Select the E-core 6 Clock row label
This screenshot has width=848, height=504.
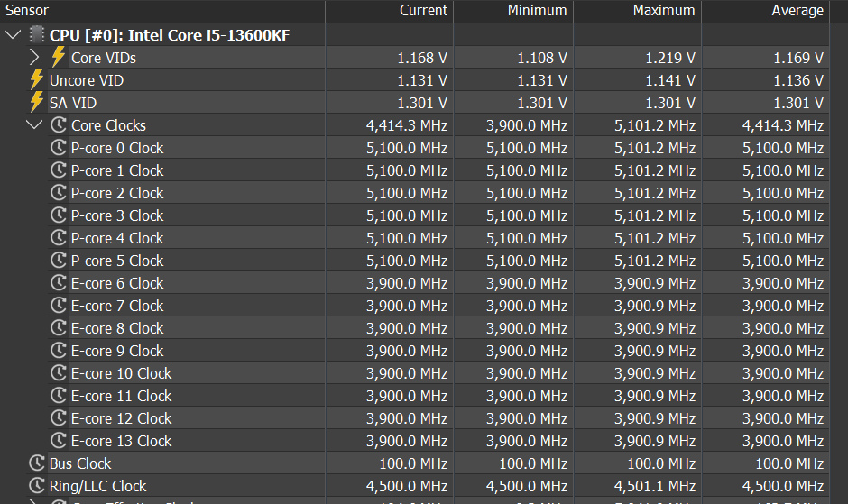(117, 283)
